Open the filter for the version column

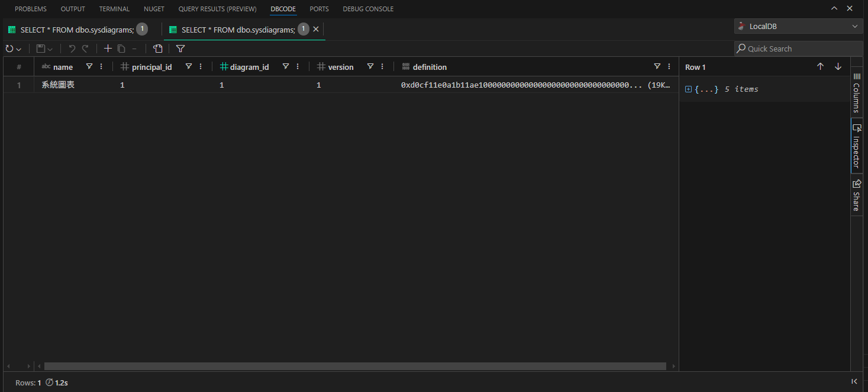(370, 66)
